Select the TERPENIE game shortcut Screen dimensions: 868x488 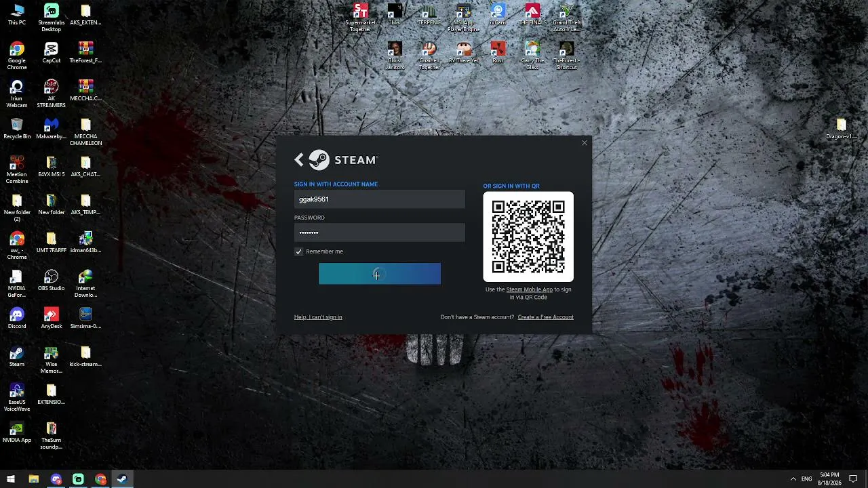pos(429,15)
